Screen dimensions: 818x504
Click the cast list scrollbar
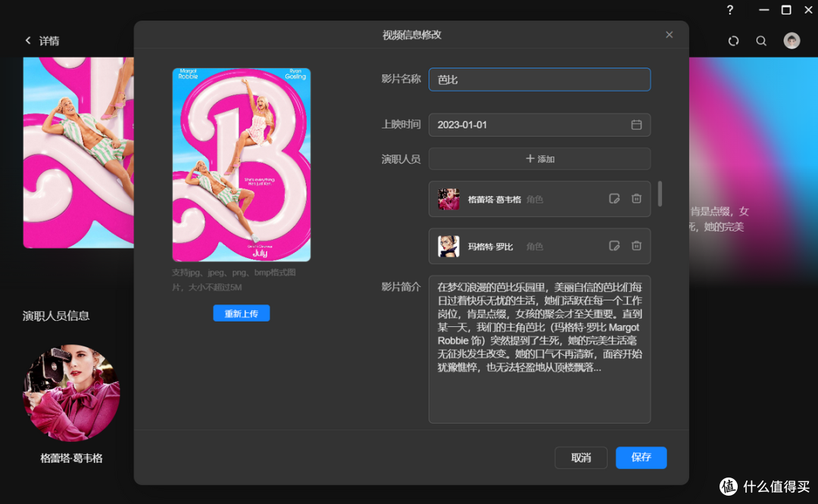click(x=660, y=194)
